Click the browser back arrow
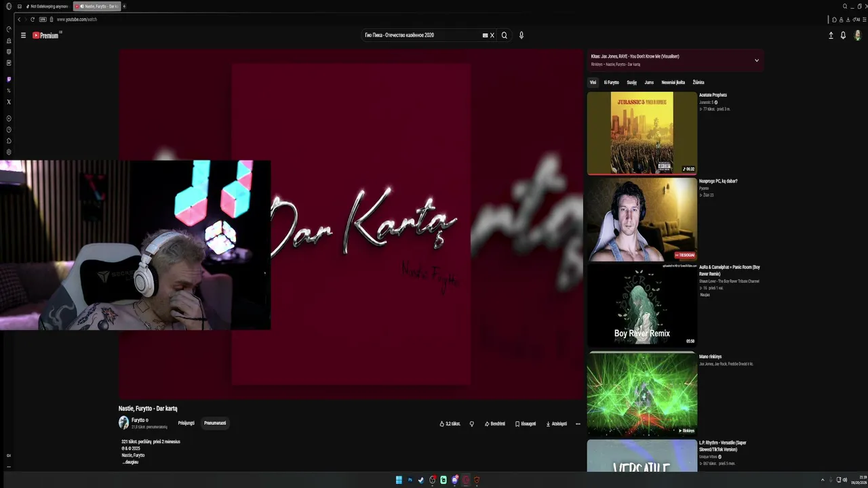The height and width of the screenshot is (488, 868). coord(19,19)
